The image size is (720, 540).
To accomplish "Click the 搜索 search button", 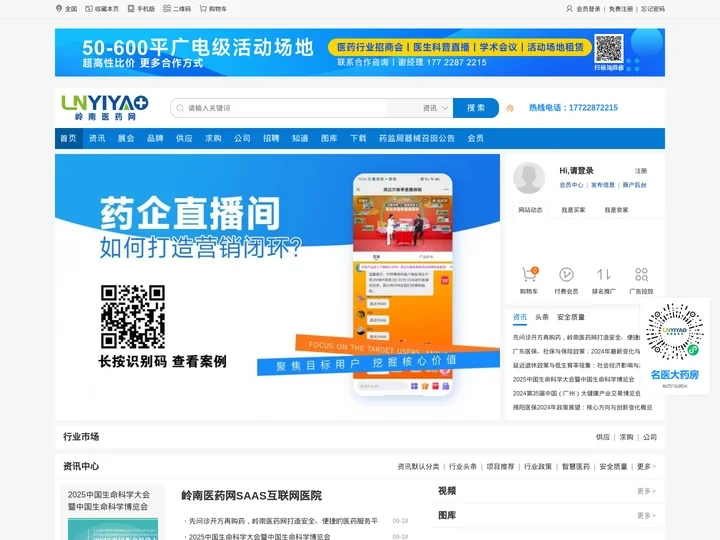I will pos(476,108).
